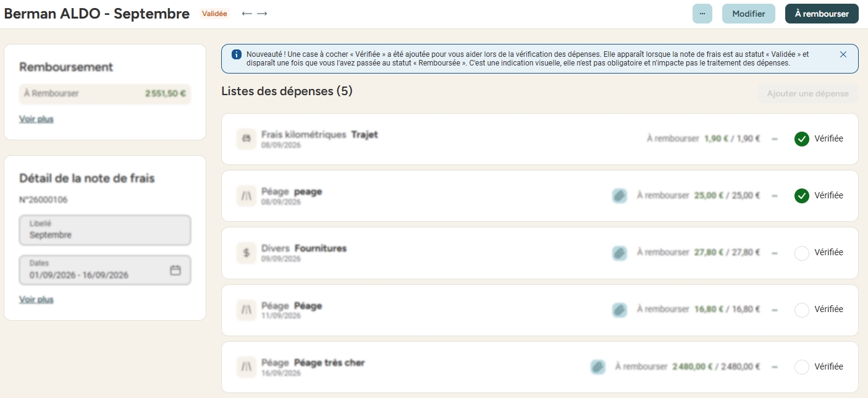Image resolution: width=868 pixels, height=398 pixels.
Task: Click the 2 551,50 € reimbursement amount
Action: 166,94
